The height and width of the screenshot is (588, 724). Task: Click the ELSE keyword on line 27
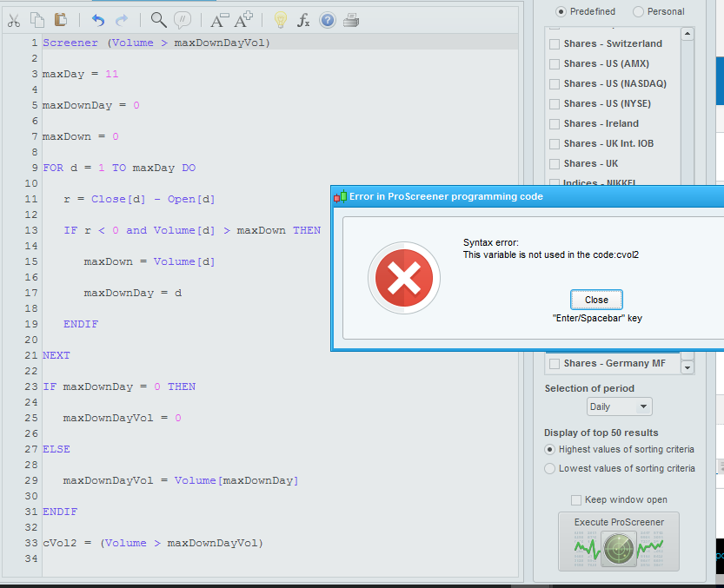tap(56, 449)
